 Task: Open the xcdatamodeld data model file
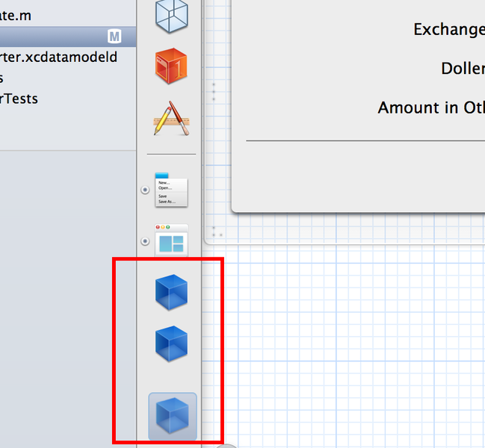58,57
